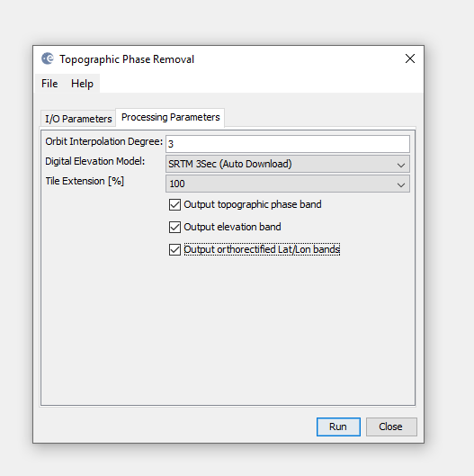Disable Output orthorectified Lat/Lon bands checkbox
Viewport: 474px width, 476px height.
click(174, 249)
